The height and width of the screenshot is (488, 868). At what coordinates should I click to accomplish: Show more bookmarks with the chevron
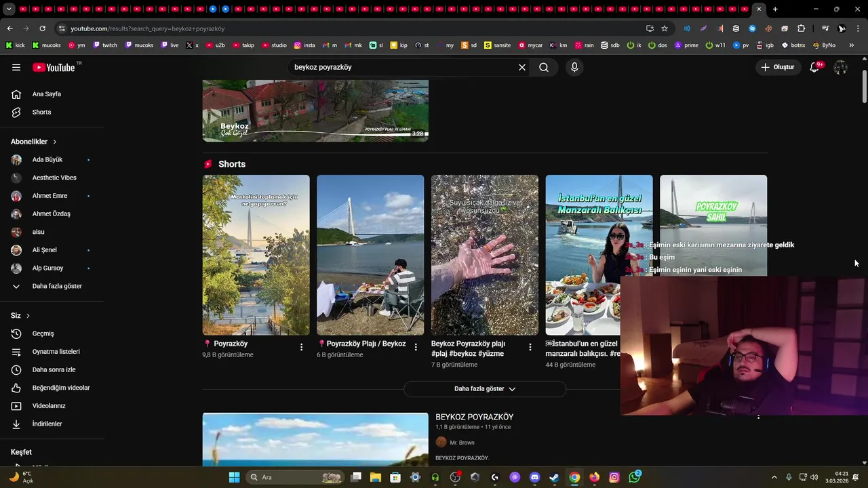(x=851, y=45)
